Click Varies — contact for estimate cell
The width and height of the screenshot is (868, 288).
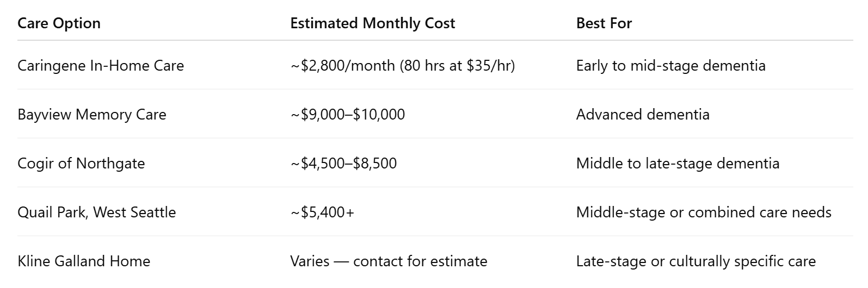[x=389, y=261]
